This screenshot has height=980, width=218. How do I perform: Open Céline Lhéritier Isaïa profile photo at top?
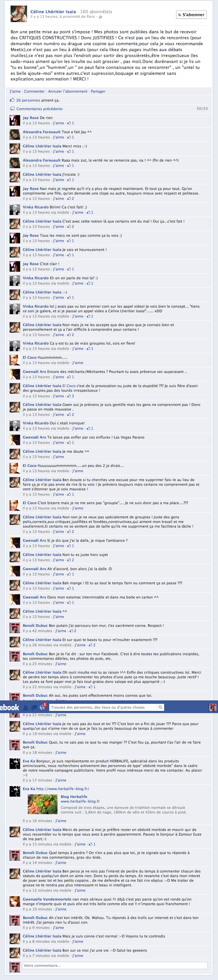pos(19,14)
